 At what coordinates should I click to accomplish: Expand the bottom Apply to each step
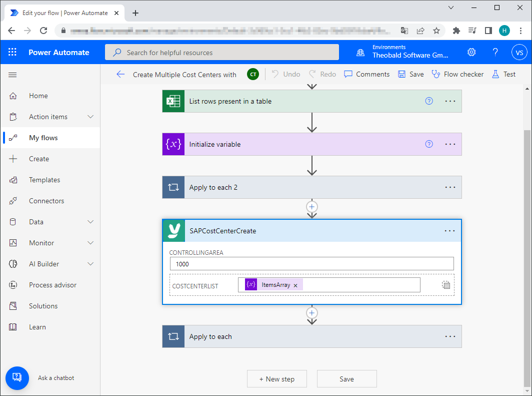[312, 336]
